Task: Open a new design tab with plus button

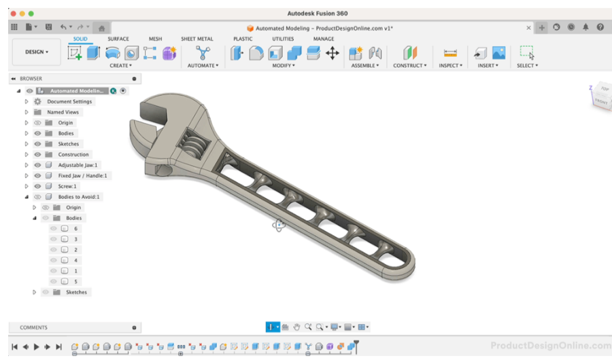Action: [x=542, y=27]
